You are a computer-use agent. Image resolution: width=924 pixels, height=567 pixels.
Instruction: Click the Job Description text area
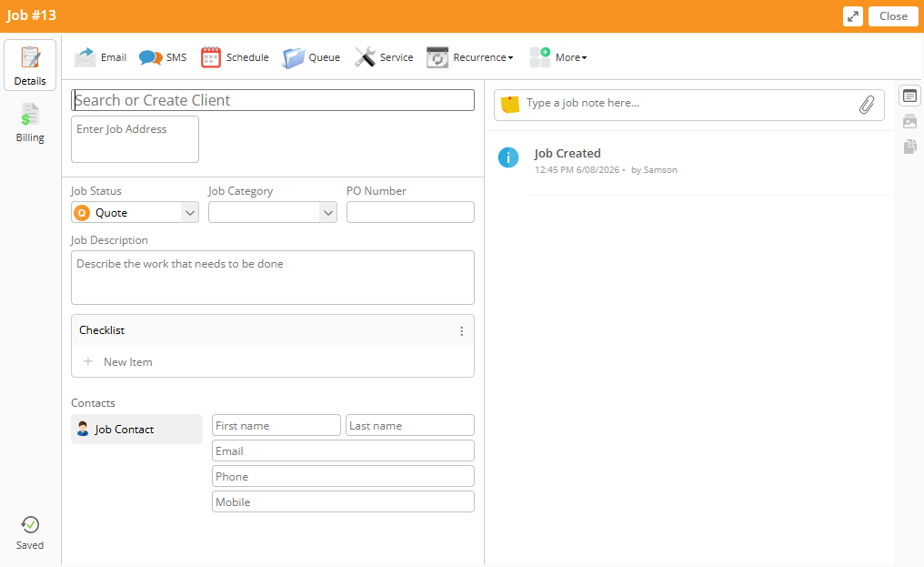coord(273,278)
